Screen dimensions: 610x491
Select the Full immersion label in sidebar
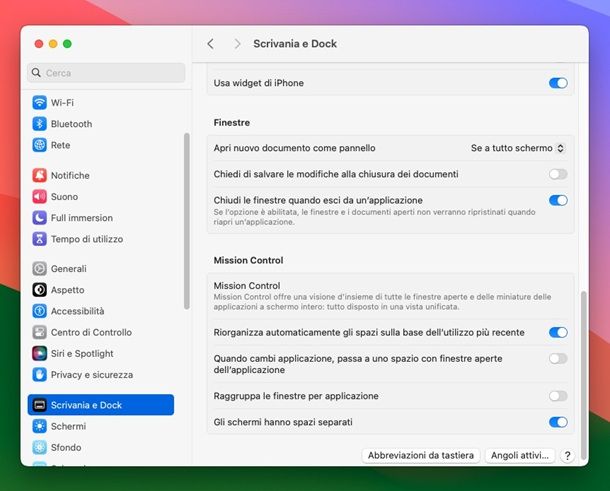[82, 218]
